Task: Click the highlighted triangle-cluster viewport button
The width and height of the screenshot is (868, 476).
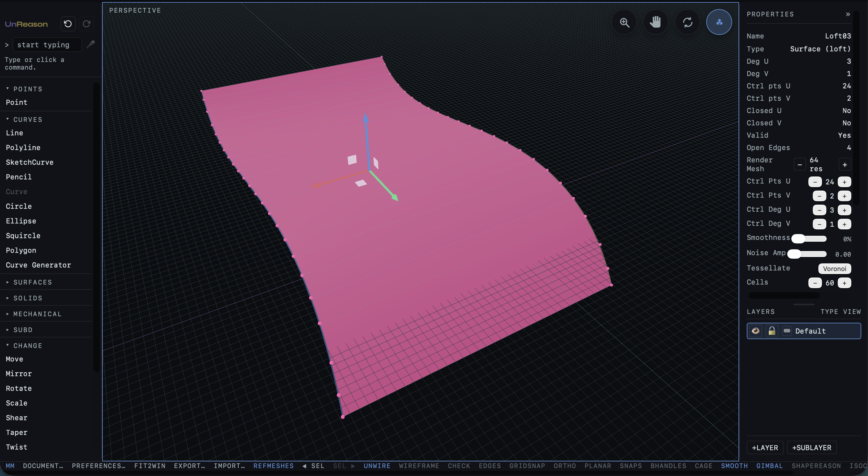Action: [719, 22]
